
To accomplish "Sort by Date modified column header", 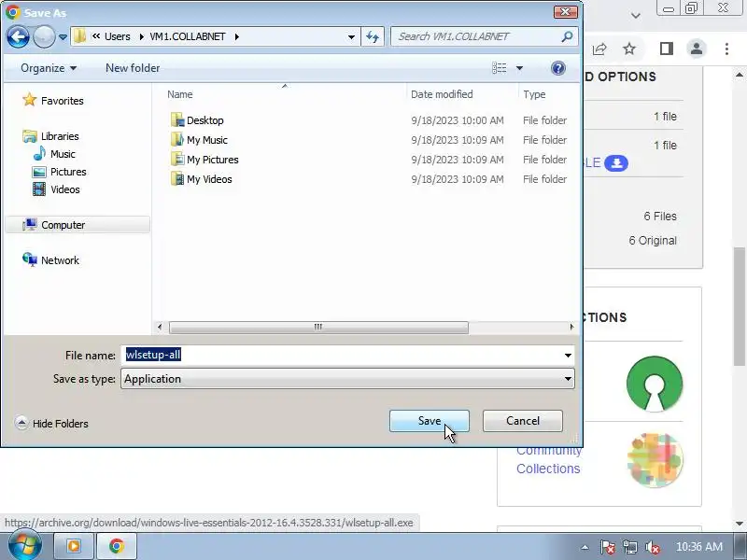I will pyautogui.click(x=442, y=94).
